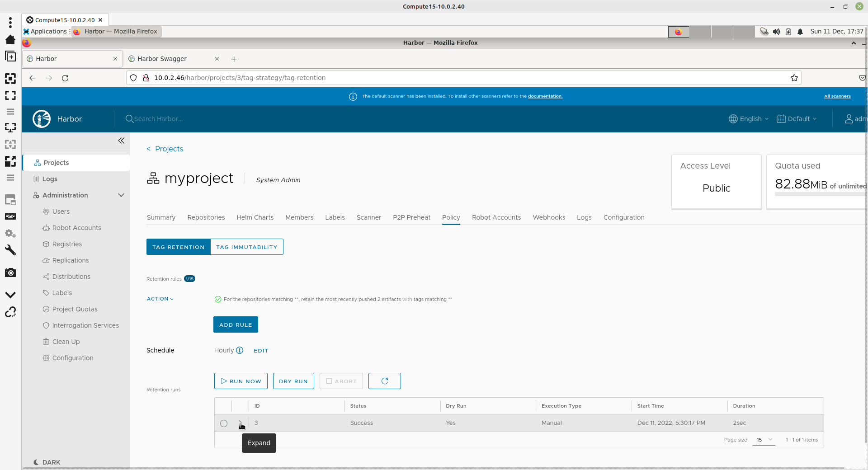868x470 pixels.
Task: Switch to Robot Accounts project tab
Action: [496, 217]
